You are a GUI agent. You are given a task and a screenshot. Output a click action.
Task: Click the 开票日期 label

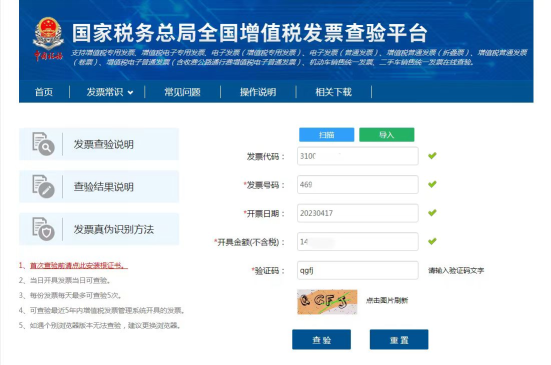[265, 213]
